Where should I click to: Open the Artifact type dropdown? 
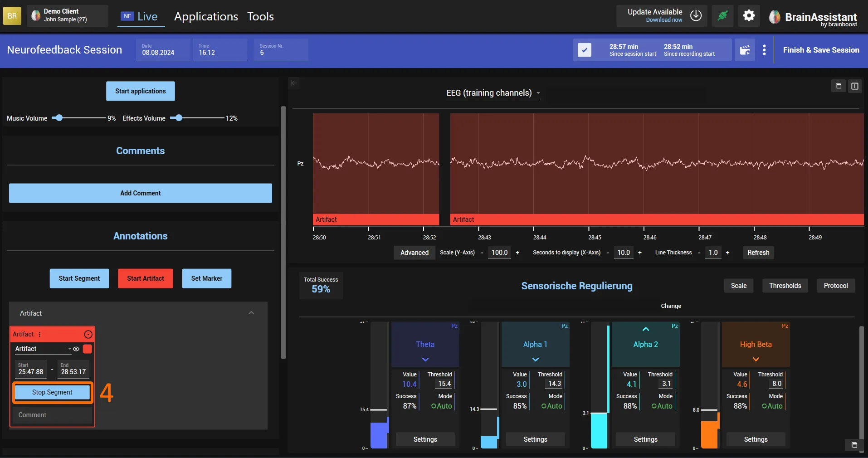pyautogui.click(x=43, y=349)
